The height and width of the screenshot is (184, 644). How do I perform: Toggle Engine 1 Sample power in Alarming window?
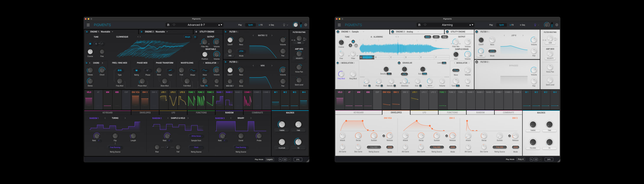click(338, 32)
